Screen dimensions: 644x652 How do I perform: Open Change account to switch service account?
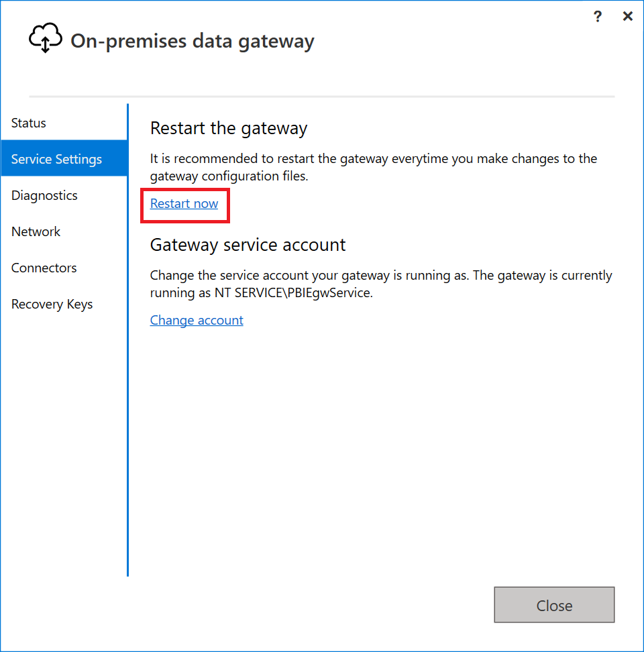tap(197, 320)
